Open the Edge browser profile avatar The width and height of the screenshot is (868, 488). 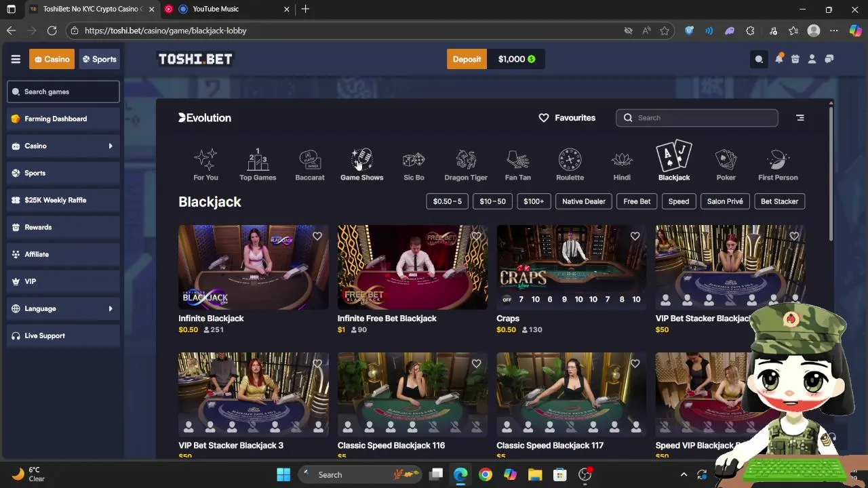click(x=814, y=30)
